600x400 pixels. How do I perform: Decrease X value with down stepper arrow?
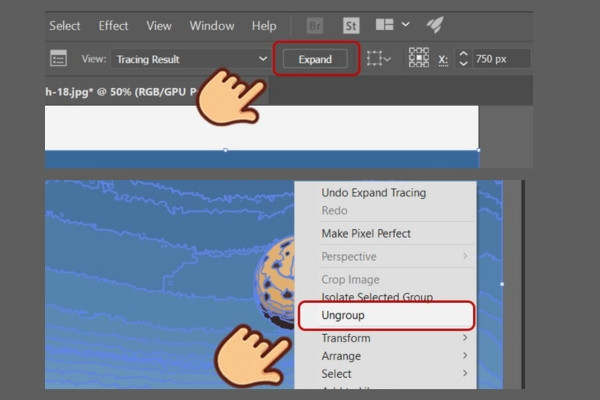coord(463,64)
